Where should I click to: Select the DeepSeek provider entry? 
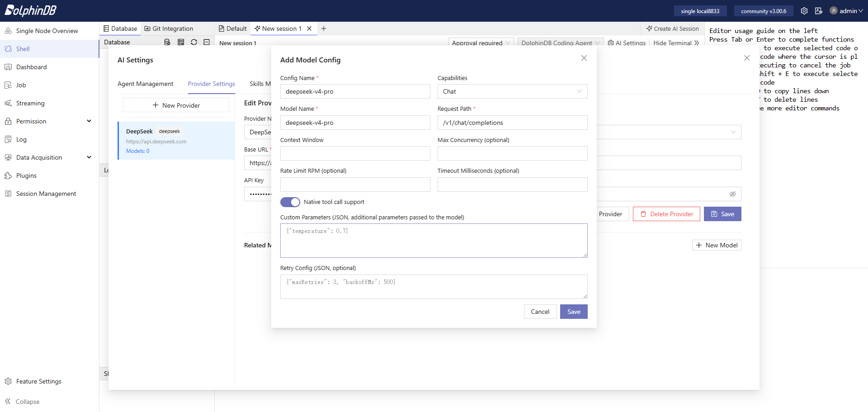[176, 141]
